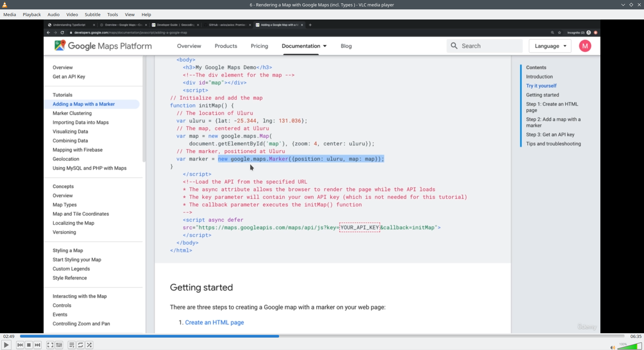The width and height of the screenshot is (644, 350).
Task: Switch to the Developer Guide Geocoding tab
Action: pos(176,25)
